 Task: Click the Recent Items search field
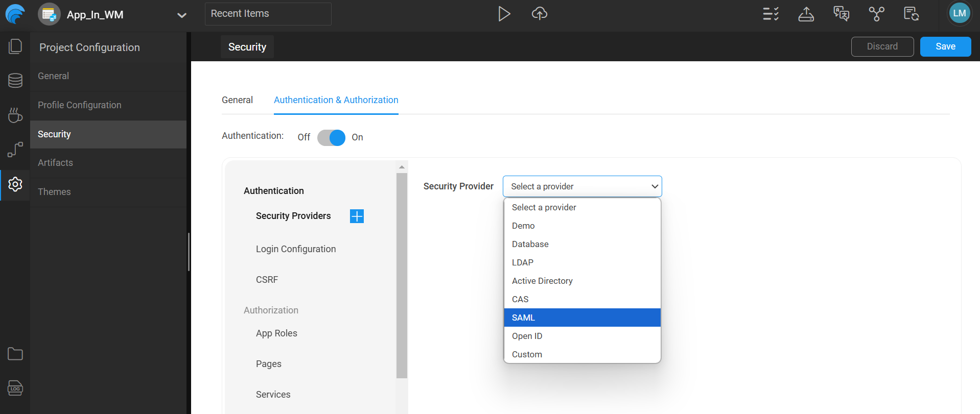coord(268,14)
